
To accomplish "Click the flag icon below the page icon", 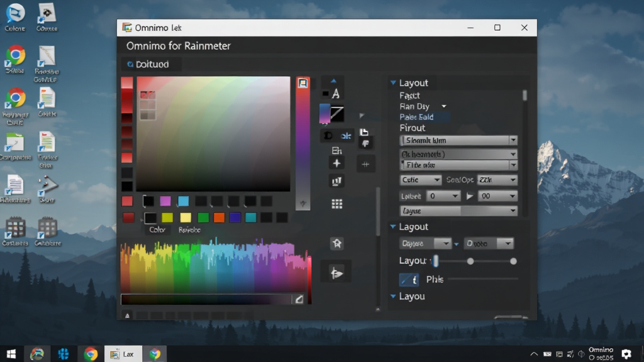I will click(365, 143).
